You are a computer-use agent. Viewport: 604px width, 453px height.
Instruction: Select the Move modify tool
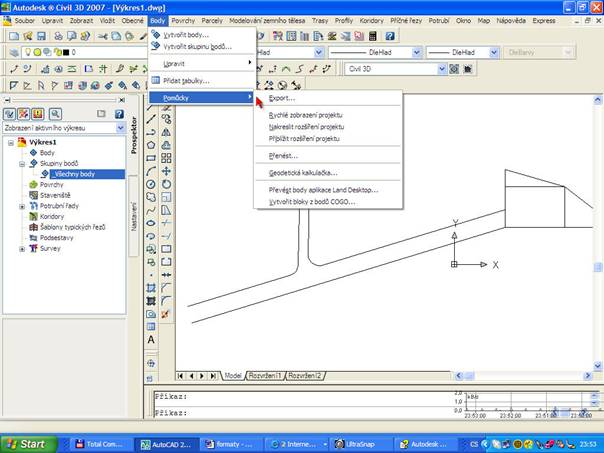166,171
